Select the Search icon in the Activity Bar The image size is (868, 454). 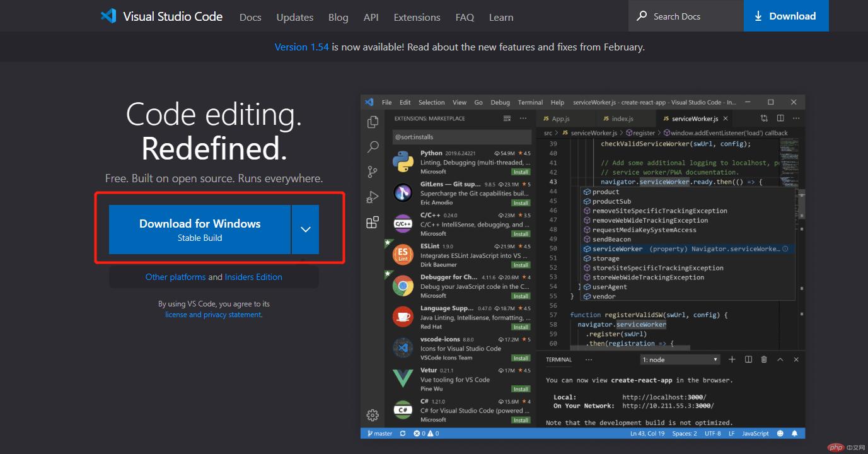[373, 146]
